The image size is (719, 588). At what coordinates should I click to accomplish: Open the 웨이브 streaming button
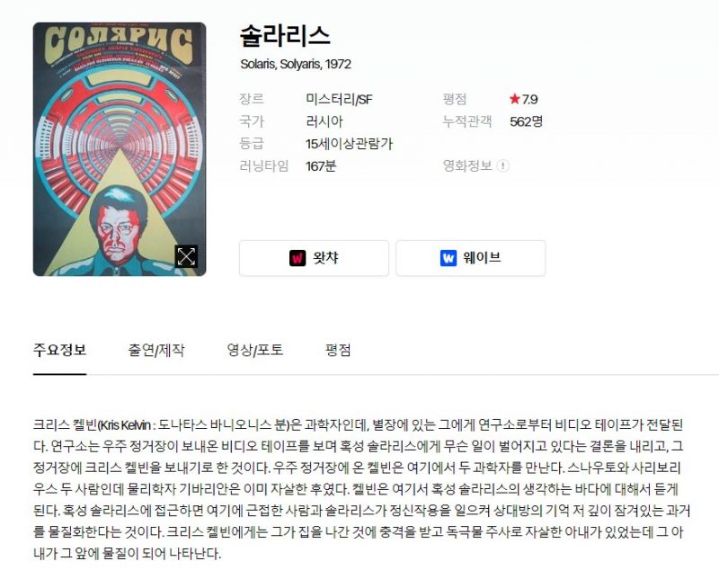tap(471, 258)
